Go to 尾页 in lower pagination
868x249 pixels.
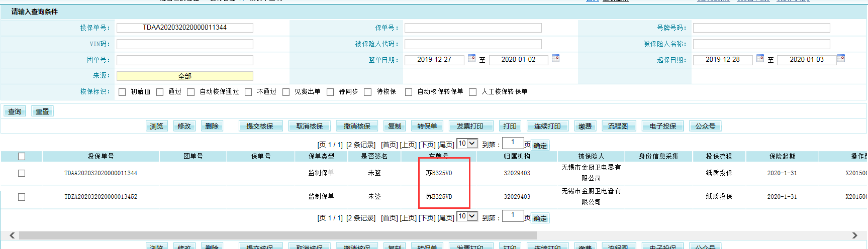445,218
